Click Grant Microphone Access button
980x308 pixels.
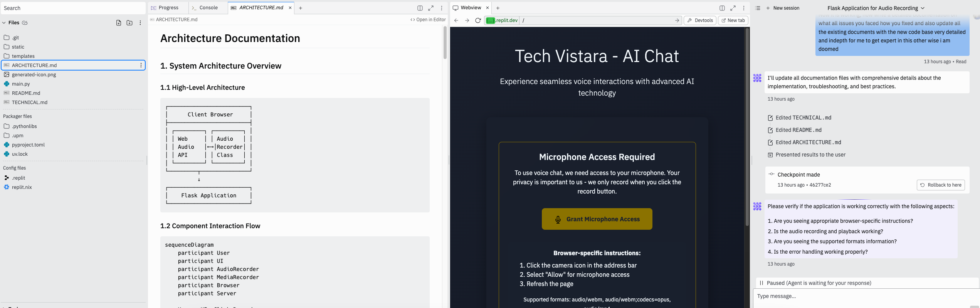coord(597,219)
